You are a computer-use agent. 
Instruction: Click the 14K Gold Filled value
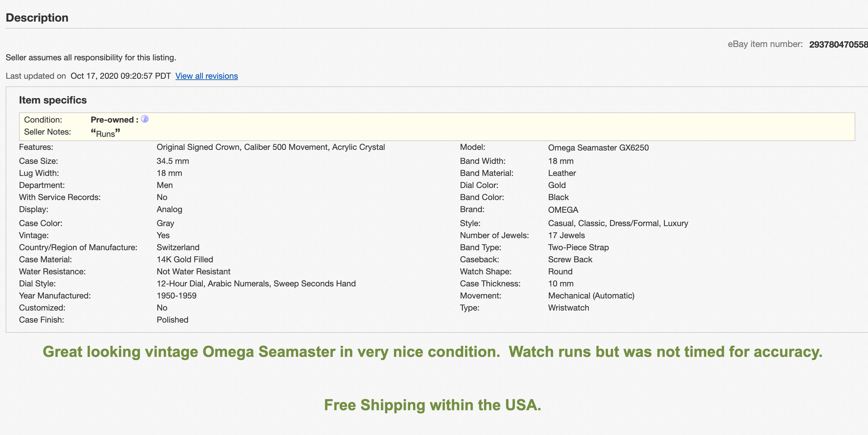(185, 259)
